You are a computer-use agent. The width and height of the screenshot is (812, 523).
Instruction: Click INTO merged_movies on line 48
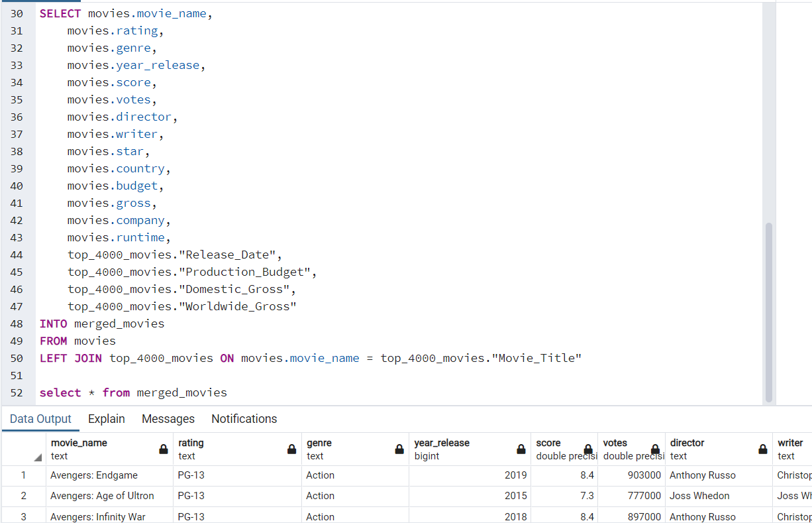click(102, 323)
